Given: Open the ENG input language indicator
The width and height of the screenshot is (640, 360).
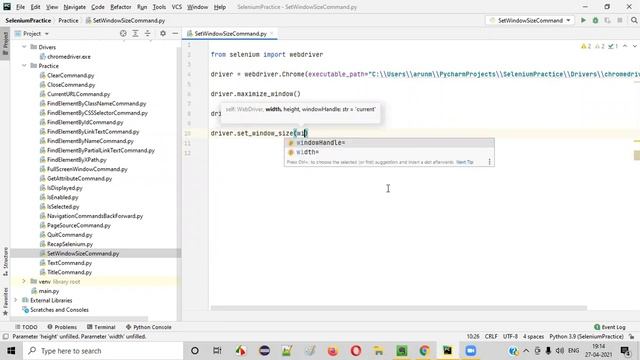Looking at the screenshot, I should click(x=573, y=351).
